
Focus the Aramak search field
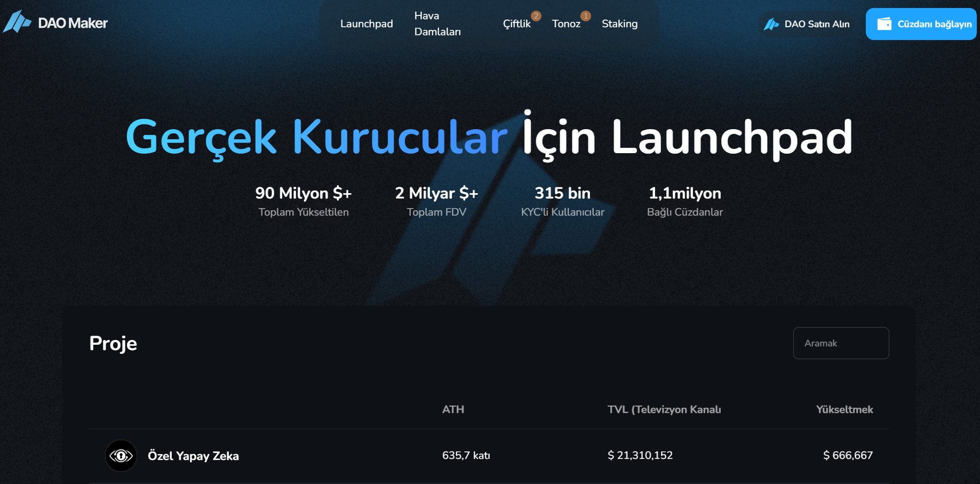pos(841,343)
